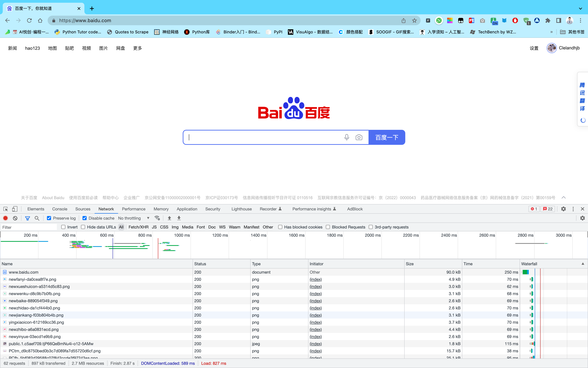This screenshot has height=368, width=588.
Task: Stop recording network log
Action: coord(6,218)
